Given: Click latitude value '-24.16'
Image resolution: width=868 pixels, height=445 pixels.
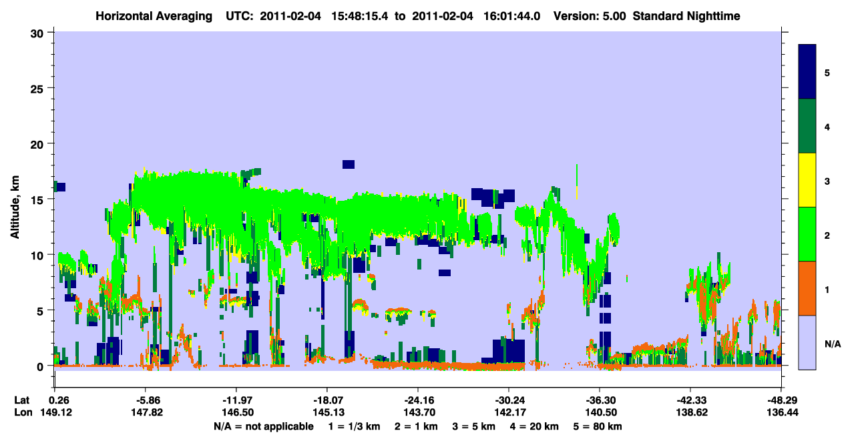Looking at the screenshot, I should 418,400.
